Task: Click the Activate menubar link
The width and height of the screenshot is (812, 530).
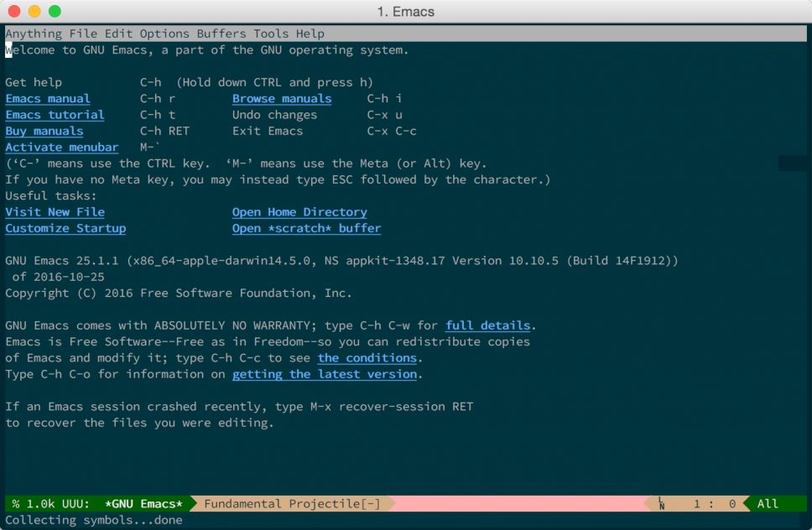Action: [x=61, y=147]
